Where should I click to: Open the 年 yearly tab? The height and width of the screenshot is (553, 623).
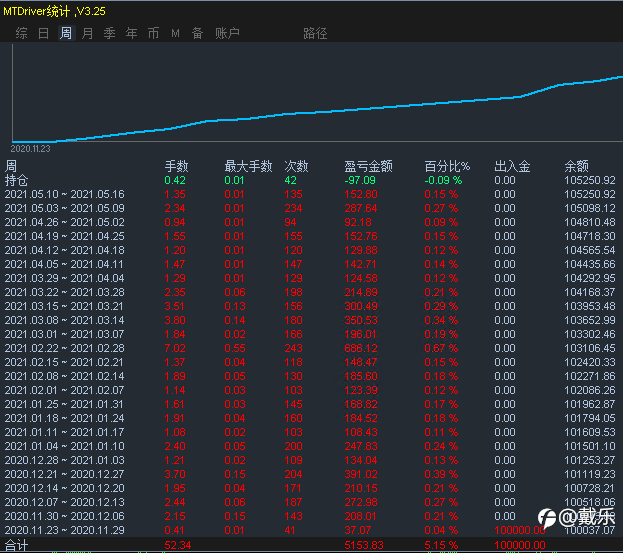pos(131,33)
